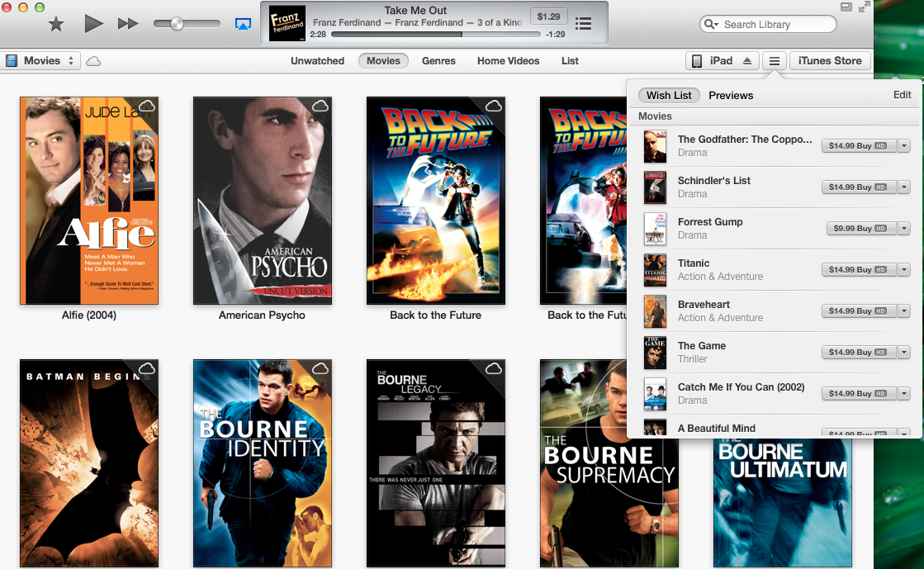Open the Movies library dropdown
Image resolution: width=924 pixels, height=569 pixels.
[x=41, y=61]
